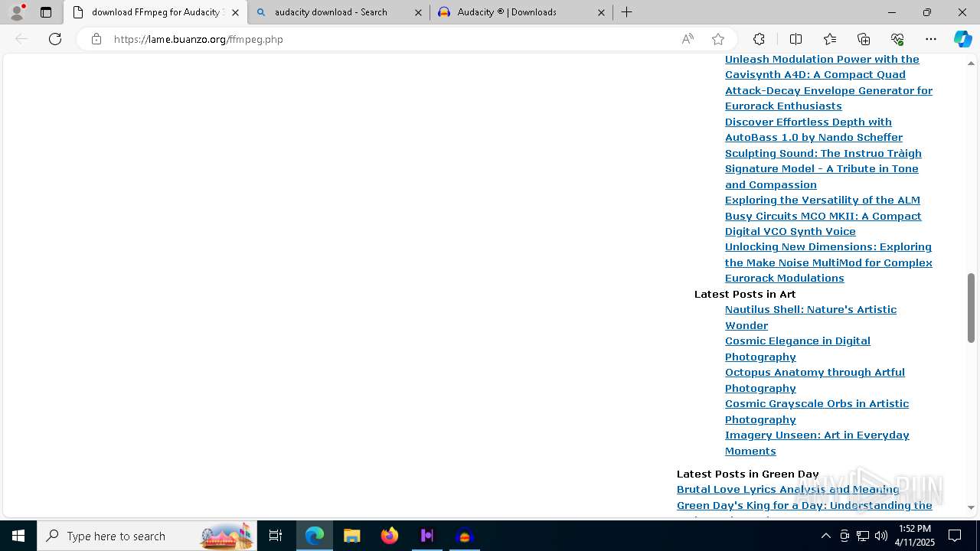Open Collections icon
The image size is (980, 551).
[864, 39]
